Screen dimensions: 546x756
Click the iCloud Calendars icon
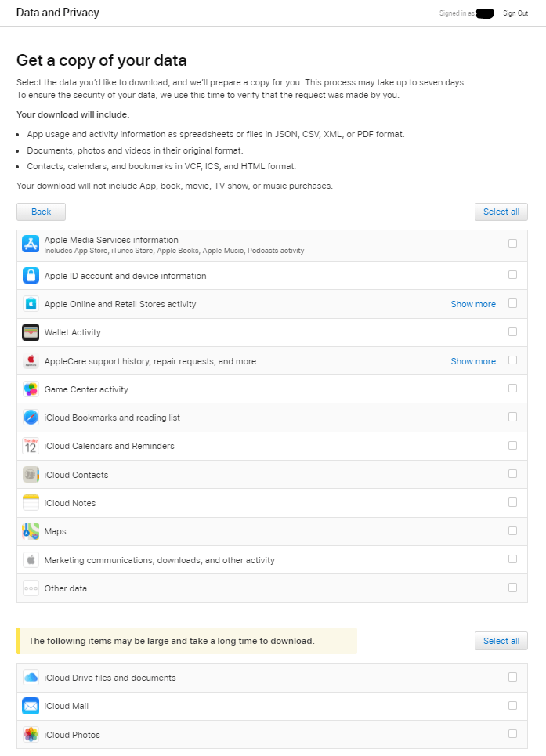29,445
